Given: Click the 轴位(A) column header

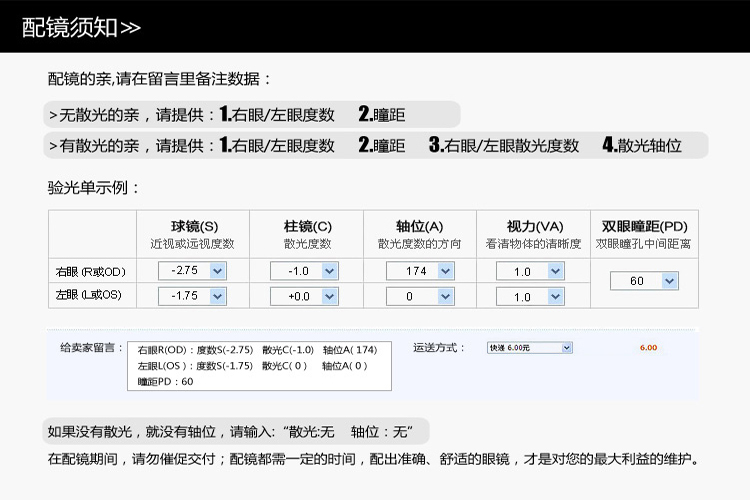Looking at the screenshot, I should click(x=419, y=226).
